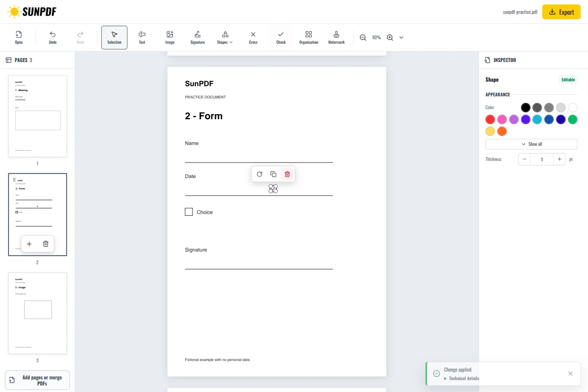Rotate the selected shape
Image resolution: width=588 pixels, height=392 pixels.
[x=260, y=174]
